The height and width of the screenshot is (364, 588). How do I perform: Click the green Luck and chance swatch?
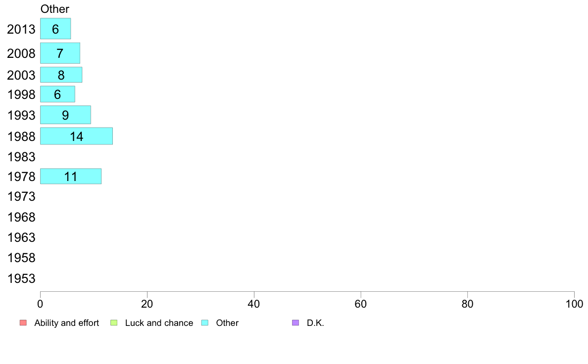click(114, 323)
